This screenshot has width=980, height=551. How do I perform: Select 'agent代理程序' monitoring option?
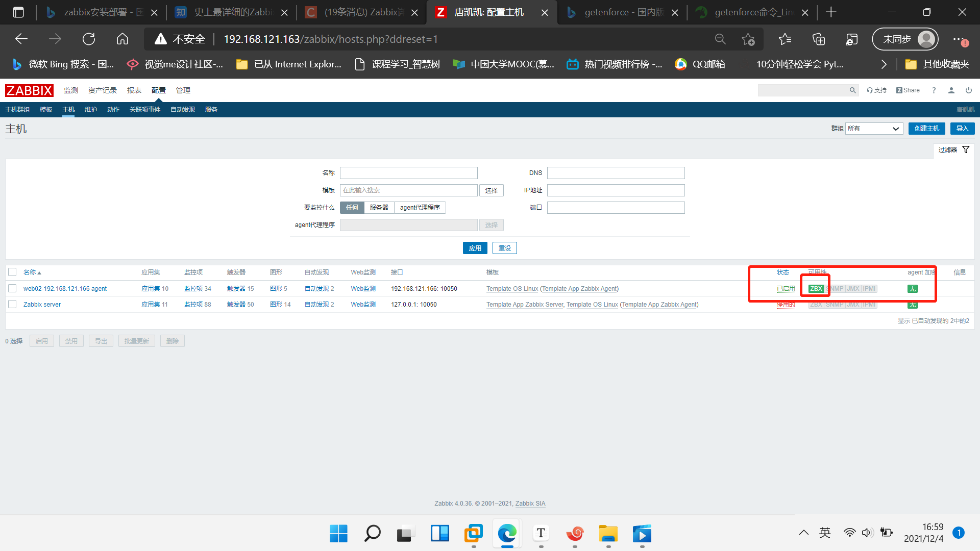pos(420,208)
